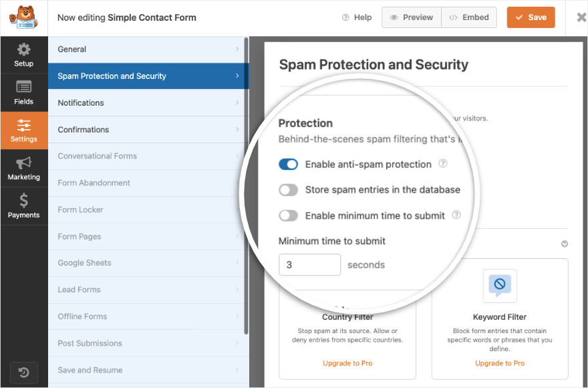
Task: Click Upgrade to Pro under Country Filter
Action: 347,363
